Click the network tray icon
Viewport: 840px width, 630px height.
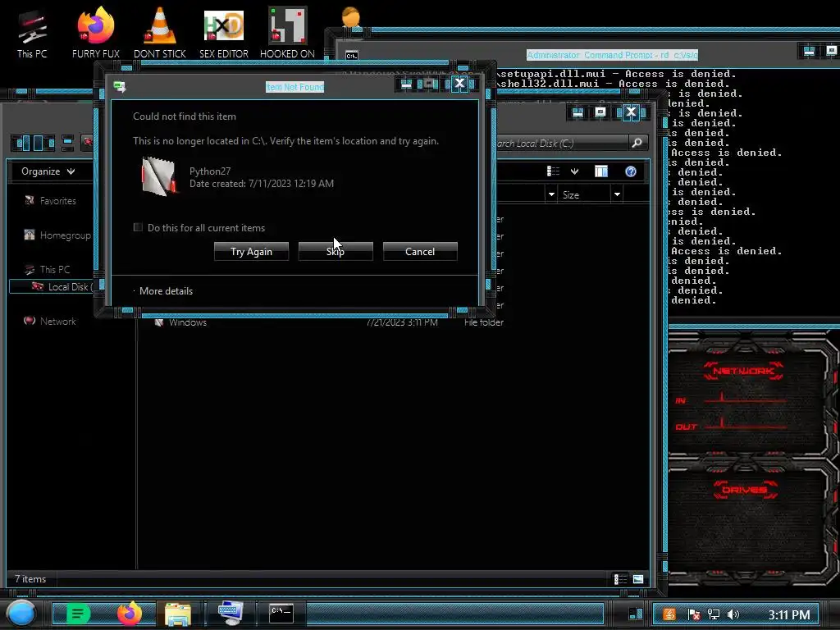(714, 614)
